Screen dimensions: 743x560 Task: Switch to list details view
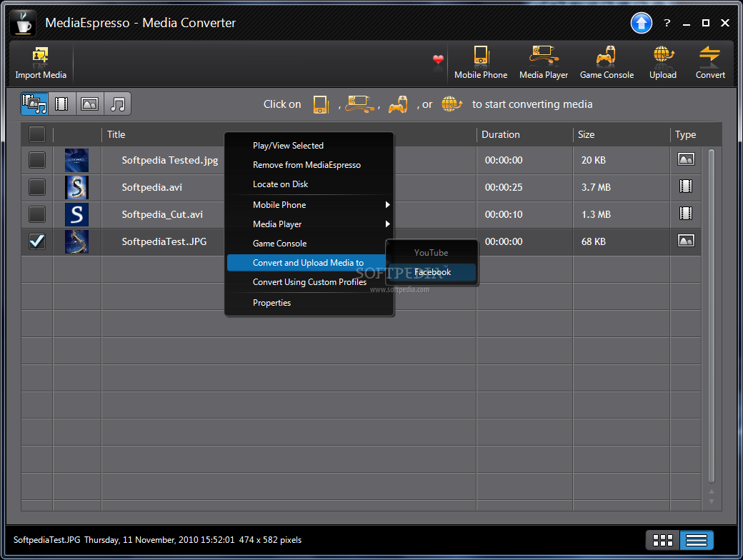[696, 540]
